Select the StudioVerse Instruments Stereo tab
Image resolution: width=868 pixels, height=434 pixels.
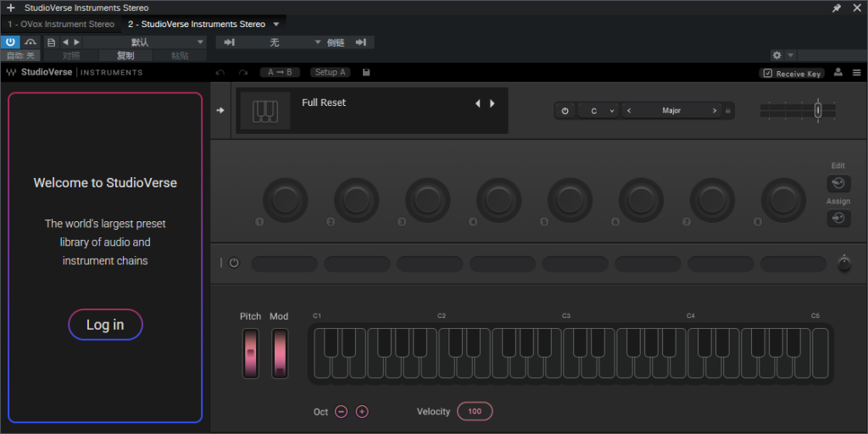(197, 25)
